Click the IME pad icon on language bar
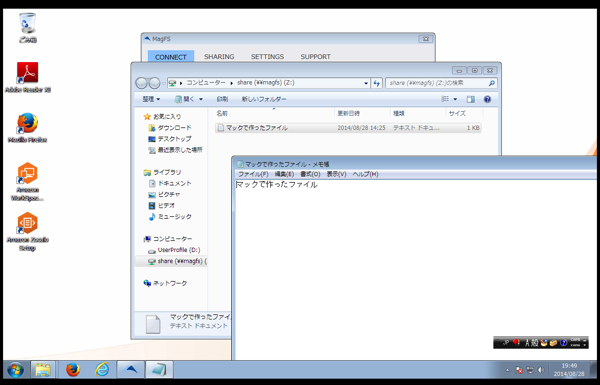Viewport: 600px width, 385px height. pos(544,343)
